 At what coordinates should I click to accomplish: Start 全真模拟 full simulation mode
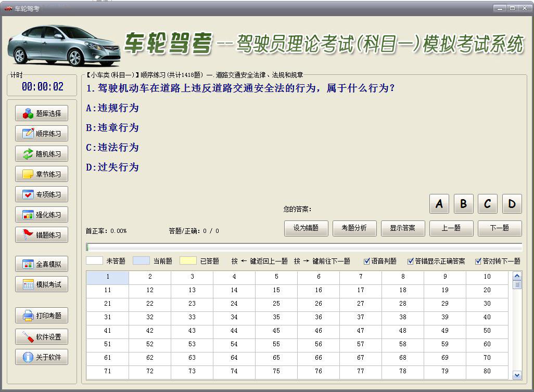tap(41, 264)
